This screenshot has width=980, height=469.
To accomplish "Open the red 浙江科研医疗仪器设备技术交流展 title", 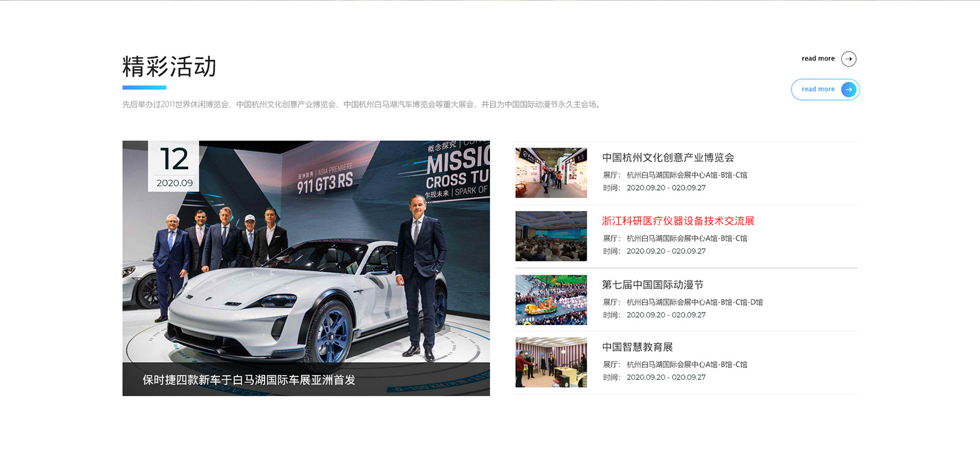I will click(x=678, y=221).
